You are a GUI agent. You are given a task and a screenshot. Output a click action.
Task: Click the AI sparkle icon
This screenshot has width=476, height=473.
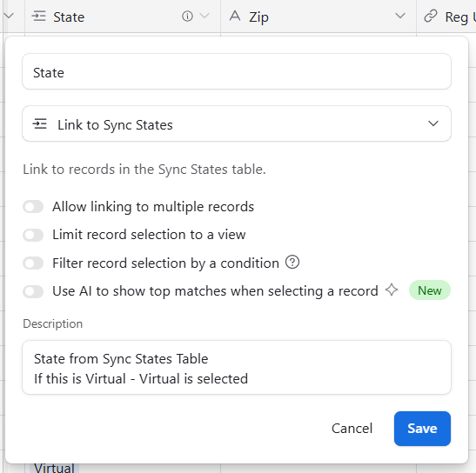pyautogui.click(x=392, y=290)
